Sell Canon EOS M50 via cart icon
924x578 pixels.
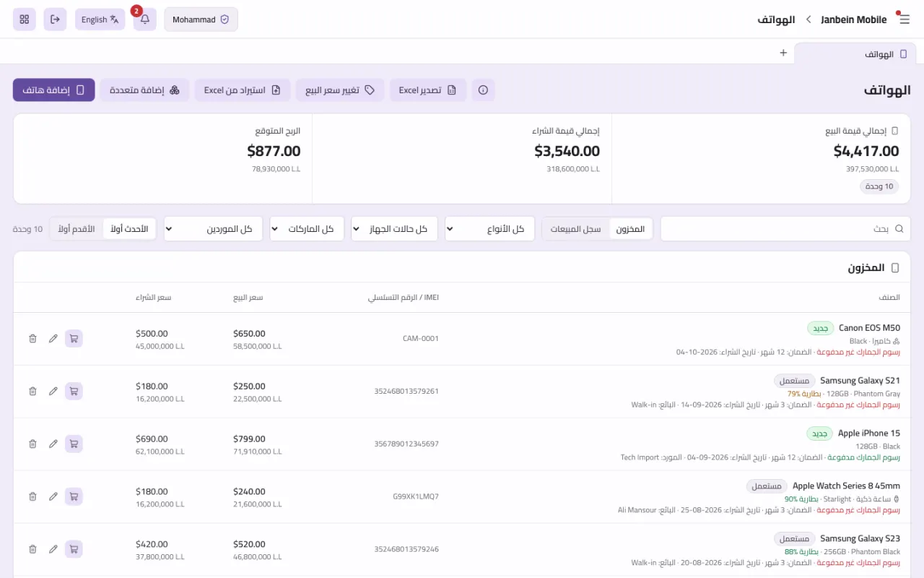click(x=74, y=338)
